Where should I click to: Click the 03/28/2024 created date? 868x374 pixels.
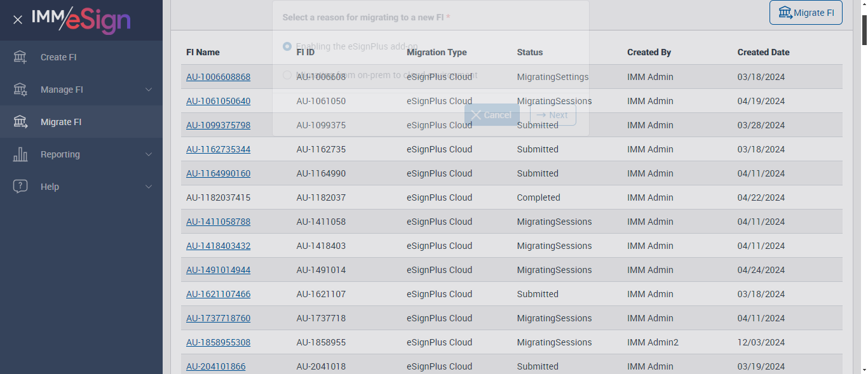761,125
